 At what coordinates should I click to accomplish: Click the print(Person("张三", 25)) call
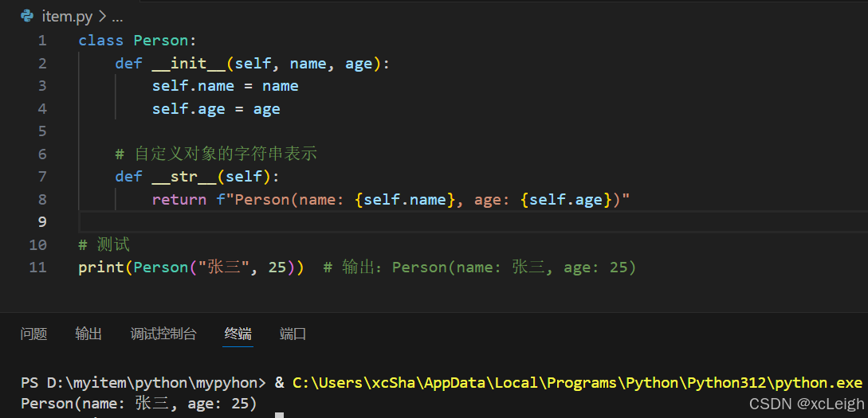(191, 267)
